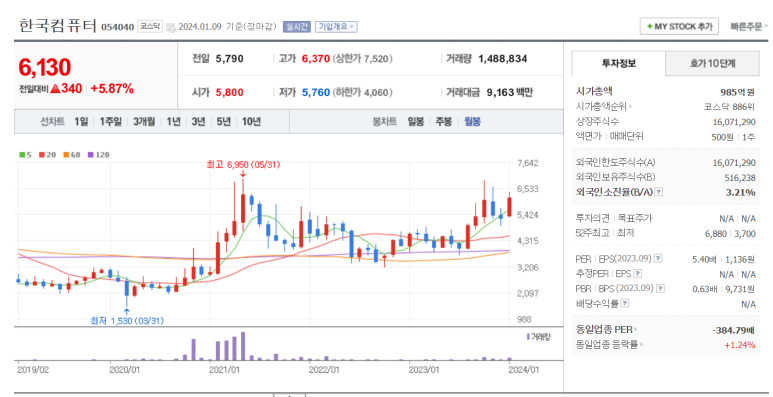Show the 주봉 candlestick chart

(x=444, y=122)
